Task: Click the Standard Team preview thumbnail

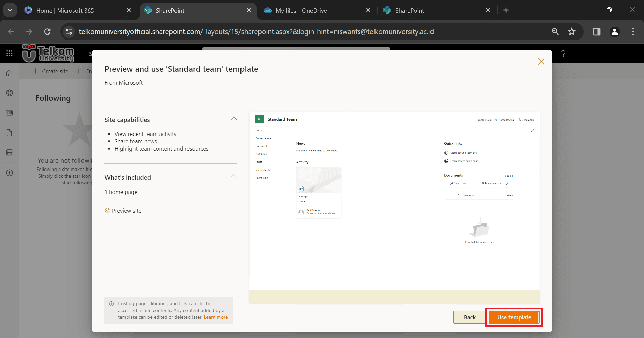Action: click(x=394, y=207)
